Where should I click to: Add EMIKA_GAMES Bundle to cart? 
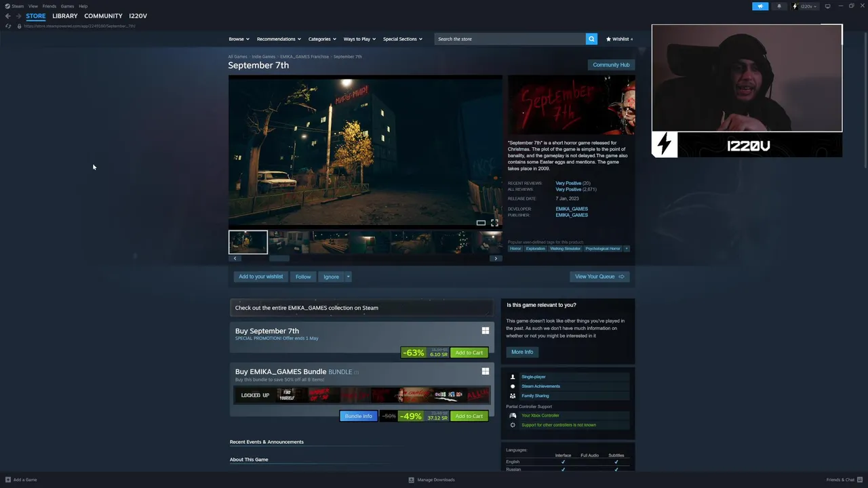click(x=469, y=416)
